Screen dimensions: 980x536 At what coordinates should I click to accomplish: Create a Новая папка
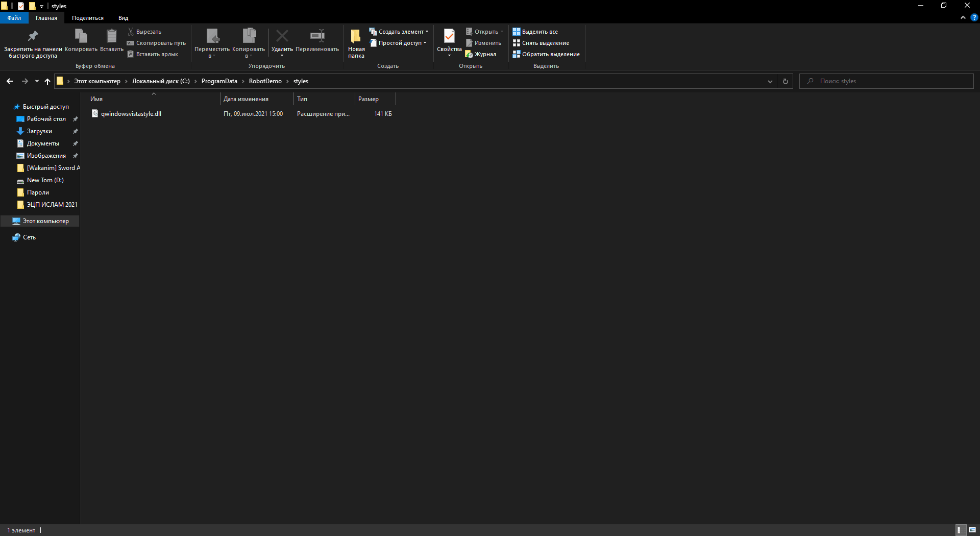(x=356, y=43)
